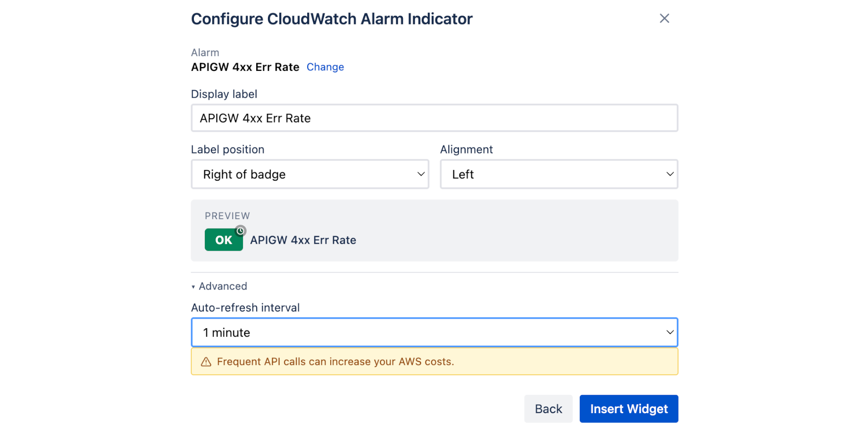The height and width of the screenshot is (425, 868).
Task: Click the warning triangle in the cost notice
Action: (x=205, y=361)
